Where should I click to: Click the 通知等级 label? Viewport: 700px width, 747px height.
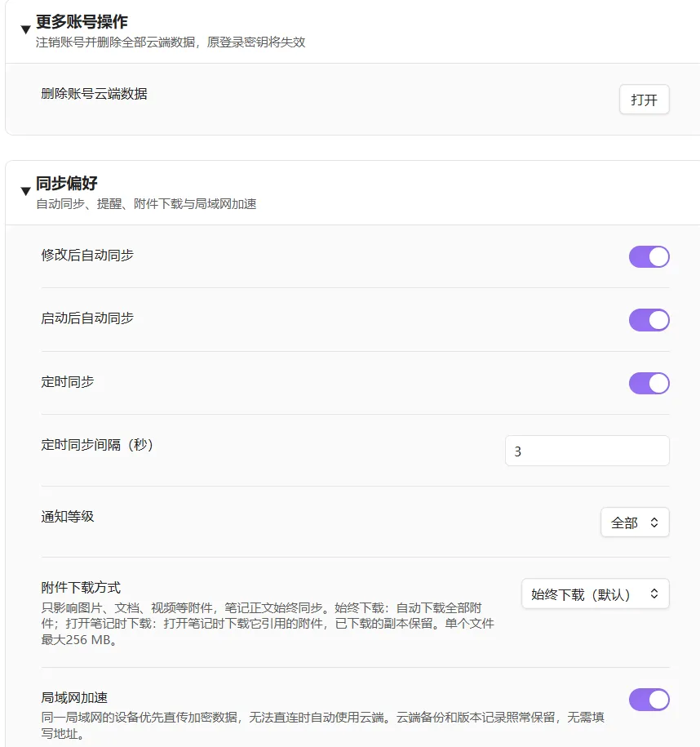click(68, 516)
